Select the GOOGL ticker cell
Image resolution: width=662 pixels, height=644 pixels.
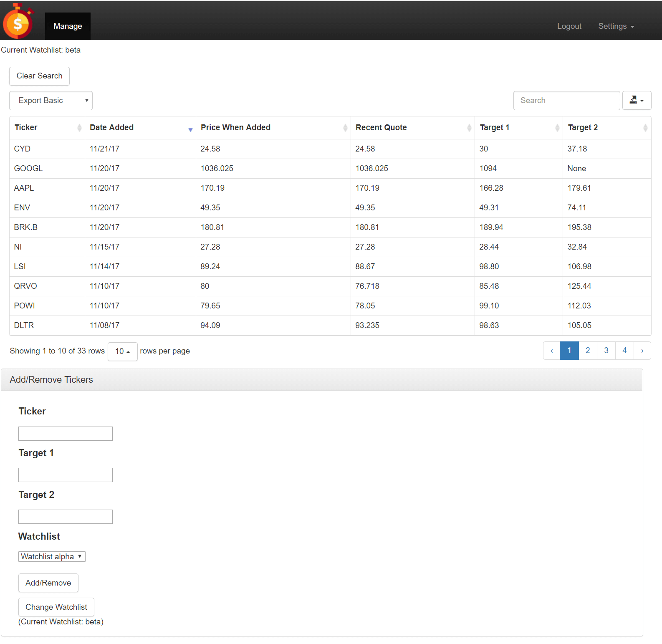click(47, 169)
